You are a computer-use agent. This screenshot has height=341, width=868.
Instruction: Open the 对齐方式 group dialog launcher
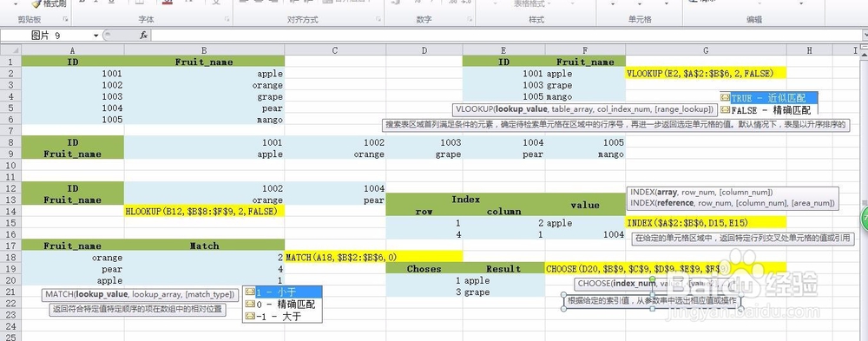pyautogui.click(x=378, y=19)
